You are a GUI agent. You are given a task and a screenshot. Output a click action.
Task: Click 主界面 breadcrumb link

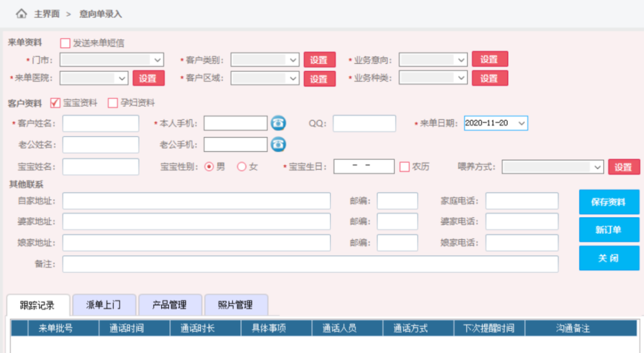click(x=47, y=14)
